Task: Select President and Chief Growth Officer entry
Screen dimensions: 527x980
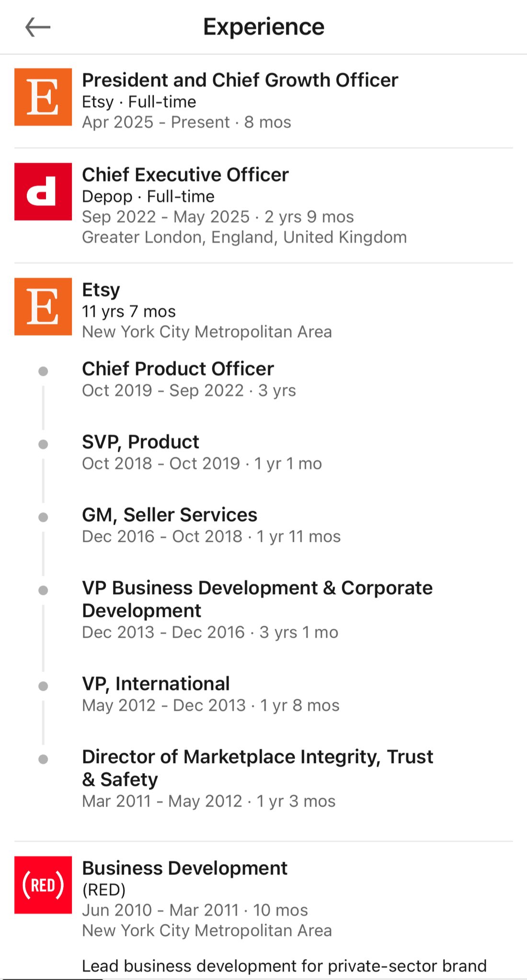Action: click(240, 80)
